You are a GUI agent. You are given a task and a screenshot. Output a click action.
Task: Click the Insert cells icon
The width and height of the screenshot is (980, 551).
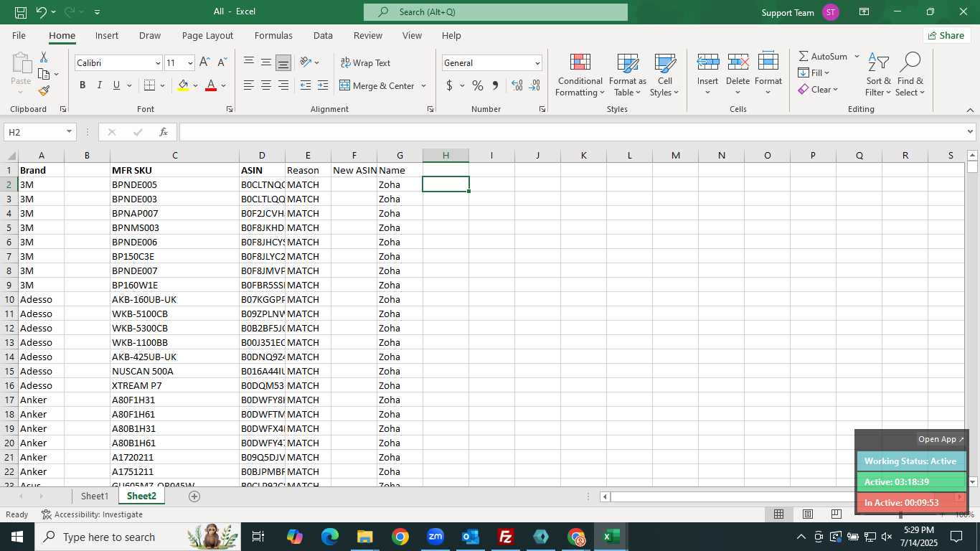point(708,63)
